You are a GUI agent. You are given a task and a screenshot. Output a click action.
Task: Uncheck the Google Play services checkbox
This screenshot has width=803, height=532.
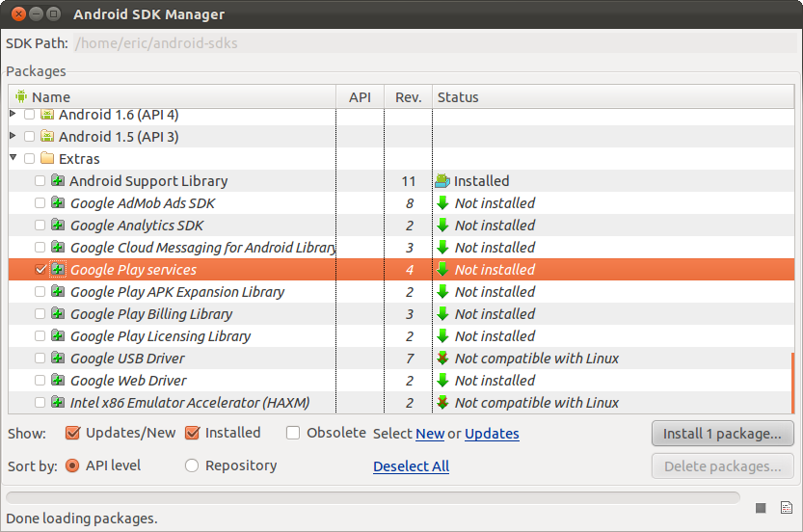(x=40, y=270)
